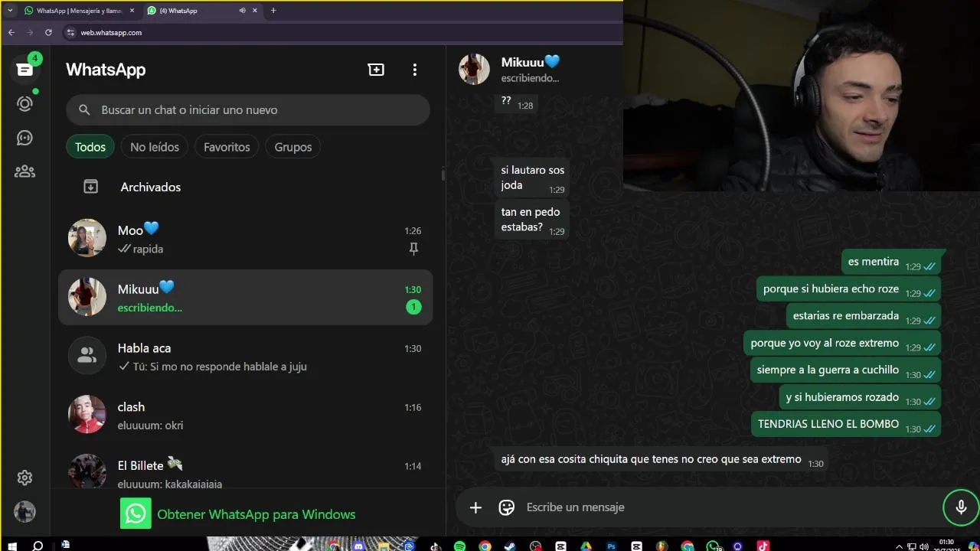This screenshot has width=980, height=551.
Task: Click Moo's profile picture in the chat list
Action: 87,238
